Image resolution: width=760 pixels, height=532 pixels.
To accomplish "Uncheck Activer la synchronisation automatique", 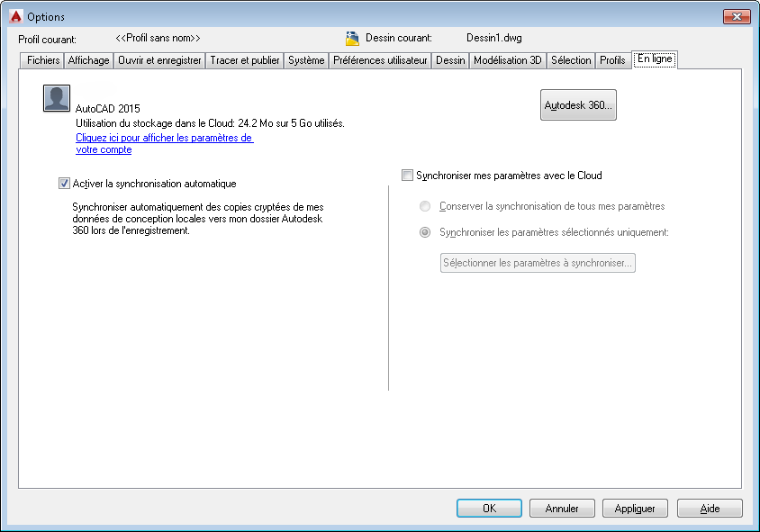I will tap(64, 183).
